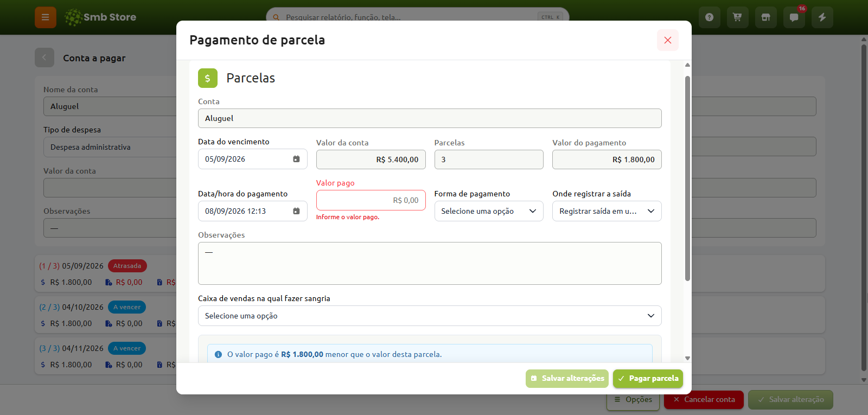Viewport: 868px width, 415px height.
Task: Click the Tipo de despesa field on the page
Action: [110, 147]
